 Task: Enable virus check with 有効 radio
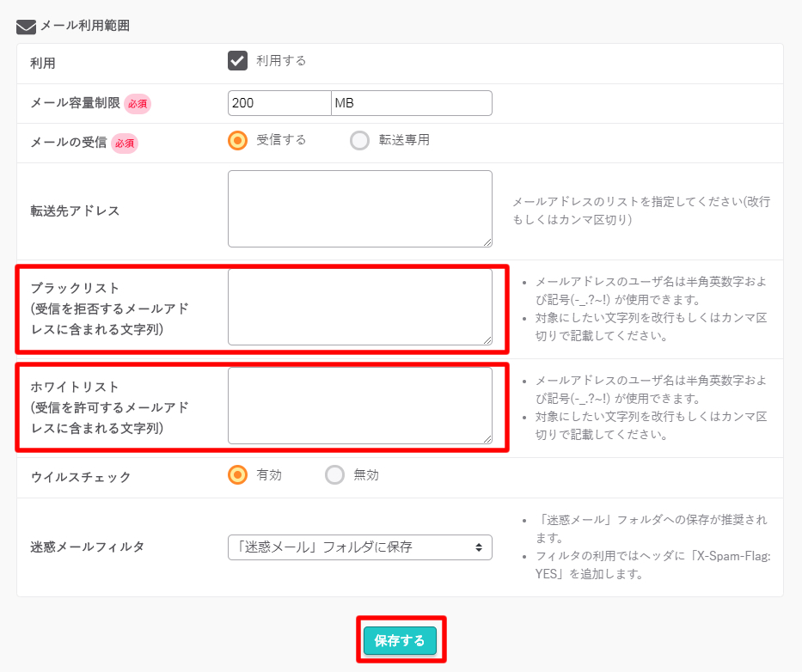coord(237,475)
